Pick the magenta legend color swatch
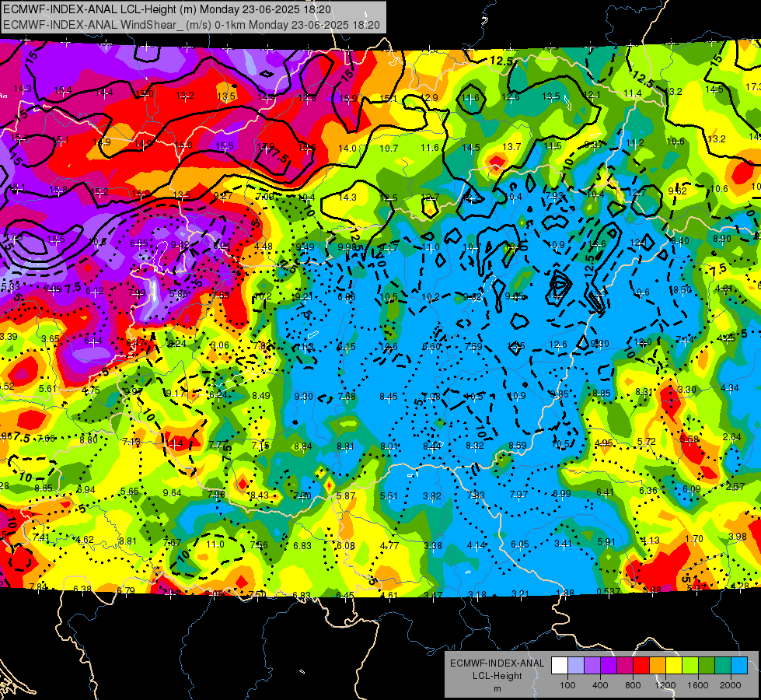This screenshot has height=700, width=761. (625, 666)
